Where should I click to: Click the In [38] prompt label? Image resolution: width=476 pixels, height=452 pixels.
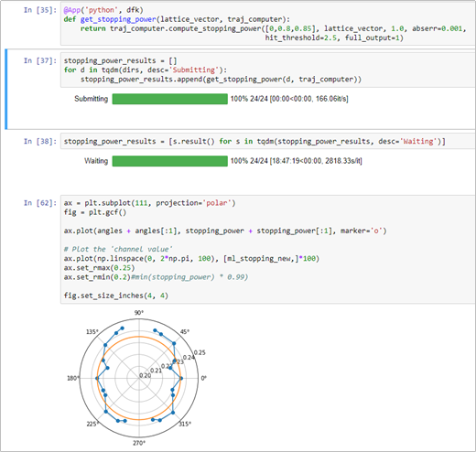click(40, 141)
